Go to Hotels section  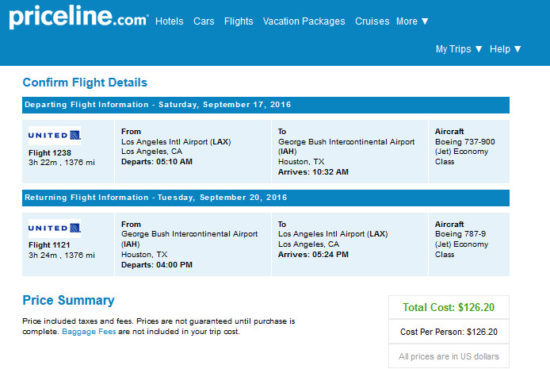[x=169, y=21]
